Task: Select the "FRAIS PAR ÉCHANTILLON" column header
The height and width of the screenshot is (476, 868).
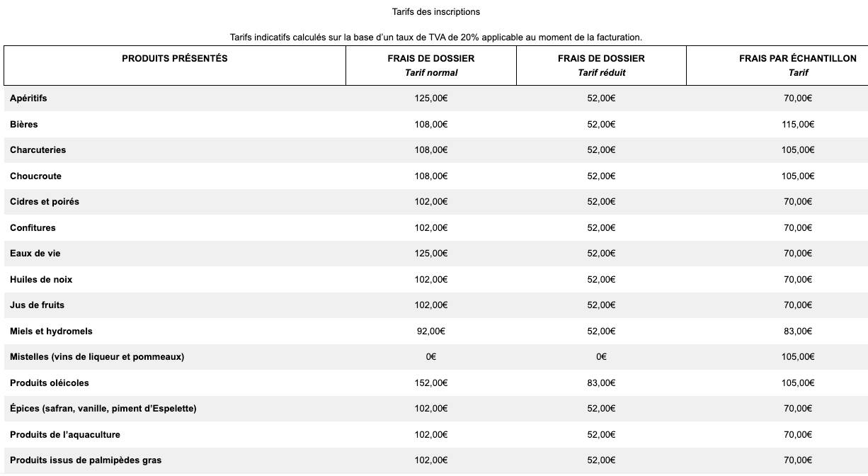Action: tap(798, 59)
